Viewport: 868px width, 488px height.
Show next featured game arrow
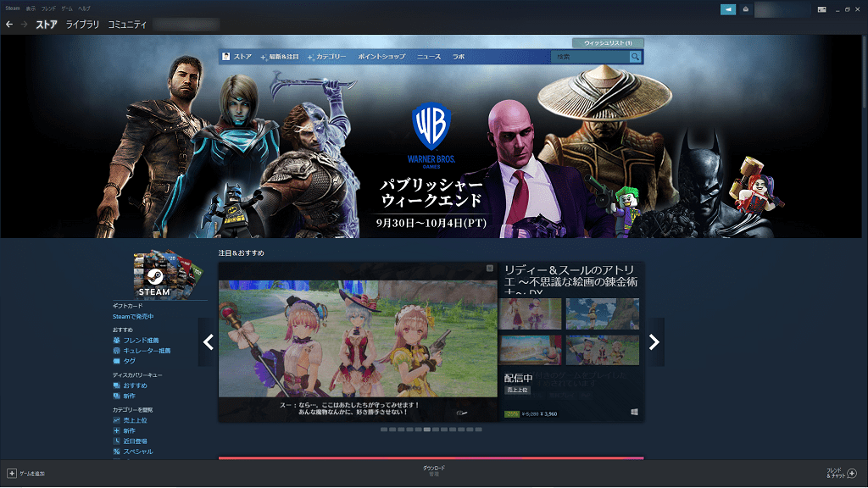pos(654,342)
